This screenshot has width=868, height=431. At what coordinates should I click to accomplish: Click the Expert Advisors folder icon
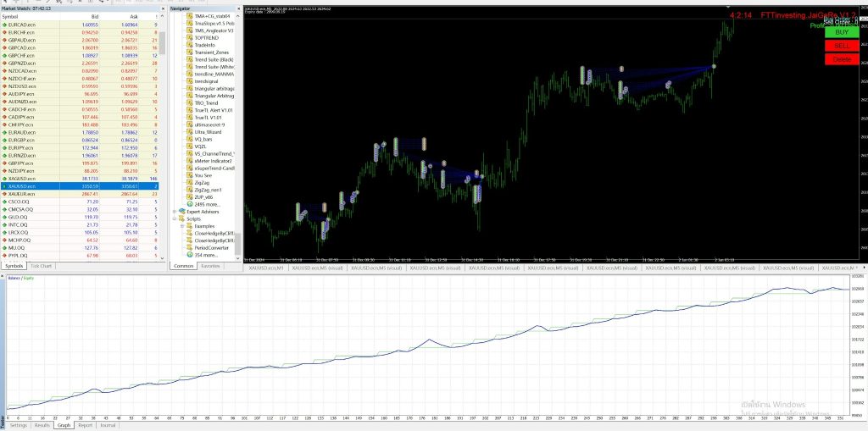pos(181,211)
